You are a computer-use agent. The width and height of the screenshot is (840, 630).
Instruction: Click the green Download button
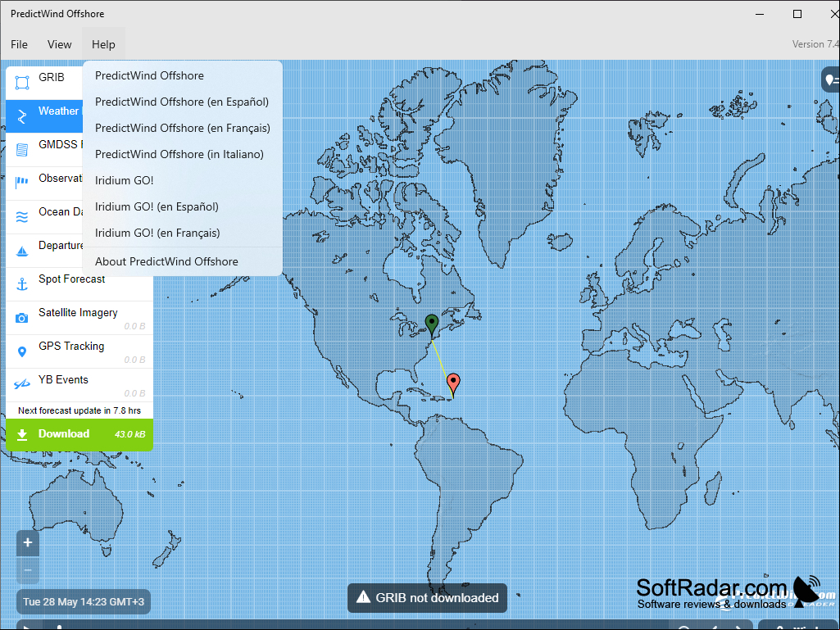(79, 434)
